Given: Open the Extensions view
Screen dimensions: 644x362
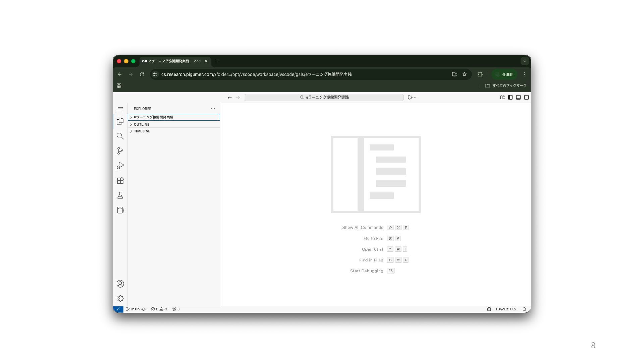Looking at the screenshot, I should point(120,181).
